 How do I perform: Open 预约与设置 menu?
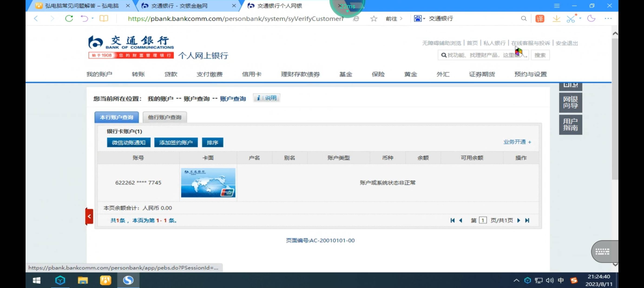[530, 74]
